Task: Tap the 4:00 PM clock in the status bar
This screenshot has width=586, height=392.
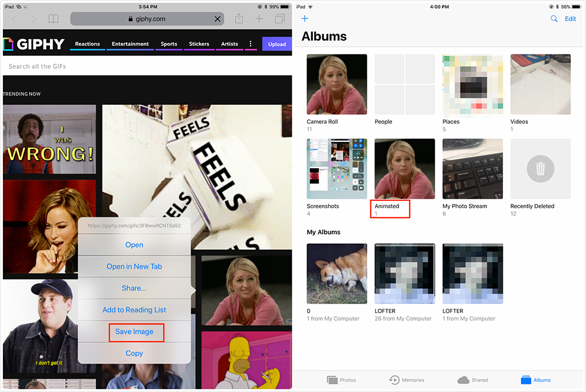Action: [x=439, y=6]
